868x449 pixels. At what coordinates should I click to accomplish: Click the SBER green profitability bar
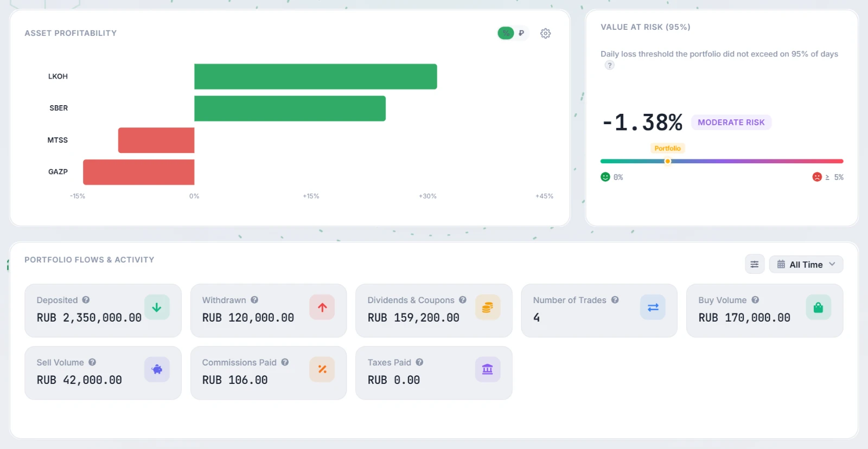[290, 108]
